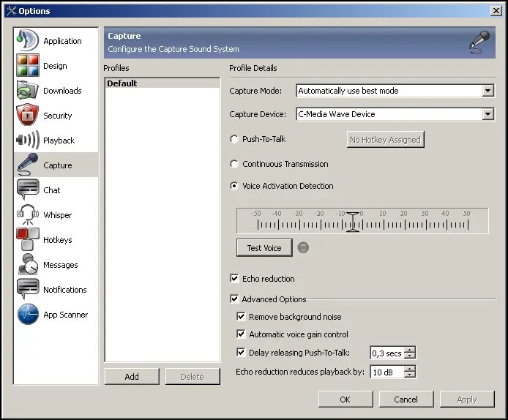The width and height of the screenshot is (508, 420).
Task: Click the C-Media Wave Device combo box
Action: [x=395, y=114]
